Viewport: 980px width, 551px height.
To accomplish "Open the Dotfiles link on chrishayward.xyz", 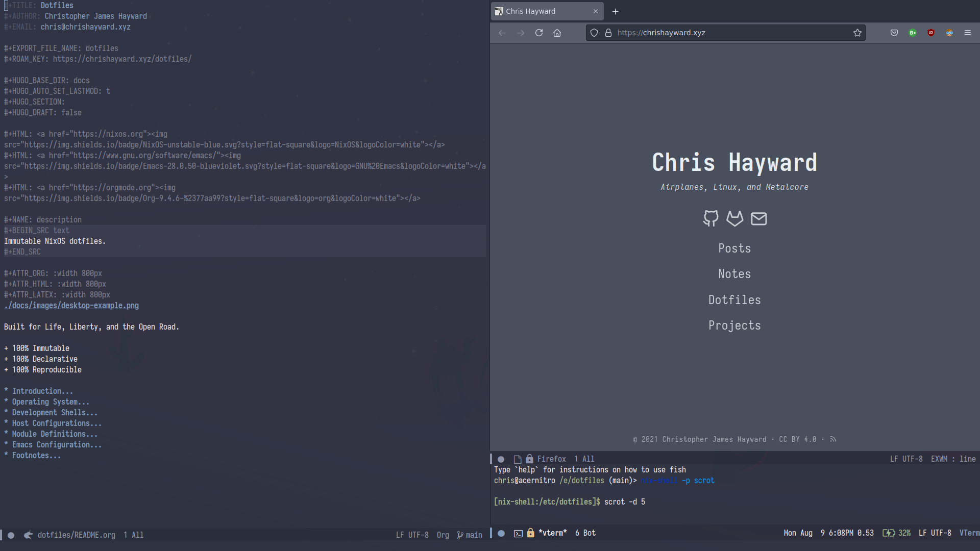I will (x=734, y=299).
